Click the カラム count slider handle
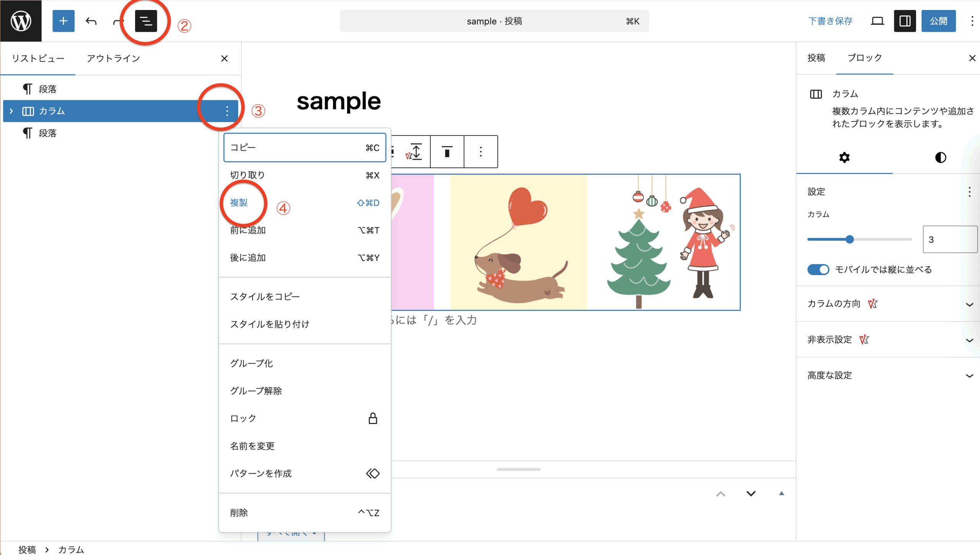This screenshot has height=555, width=980. pos(849,239)
